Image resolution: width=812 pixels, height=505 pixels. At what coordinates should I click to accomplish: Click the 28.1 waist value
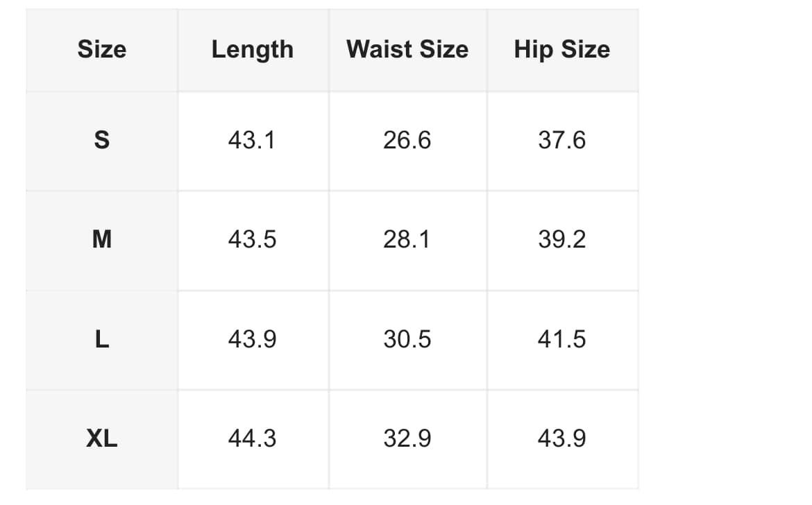[407, 239]
